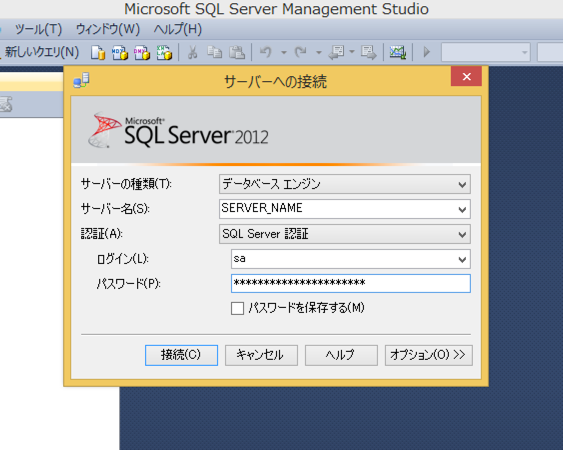563x450 pixels.
Task: Close the サーバーへの接続 dialog
Action: pyautogui.click(x=466, y=76)
